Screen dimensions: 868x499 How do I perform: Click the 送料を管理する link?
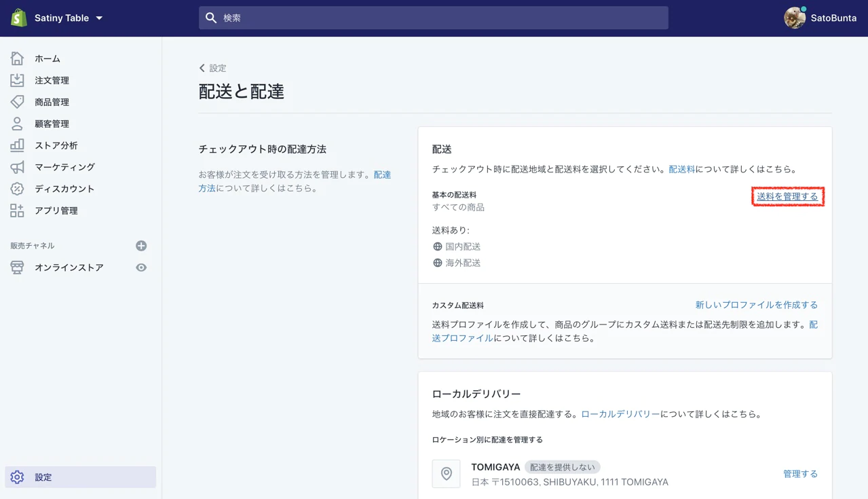coord(787,196)
